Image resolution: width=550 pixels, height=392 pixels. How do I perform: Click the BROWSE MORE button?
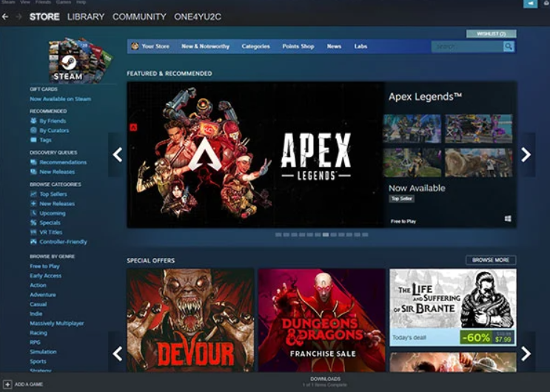[x=491, y=260]
